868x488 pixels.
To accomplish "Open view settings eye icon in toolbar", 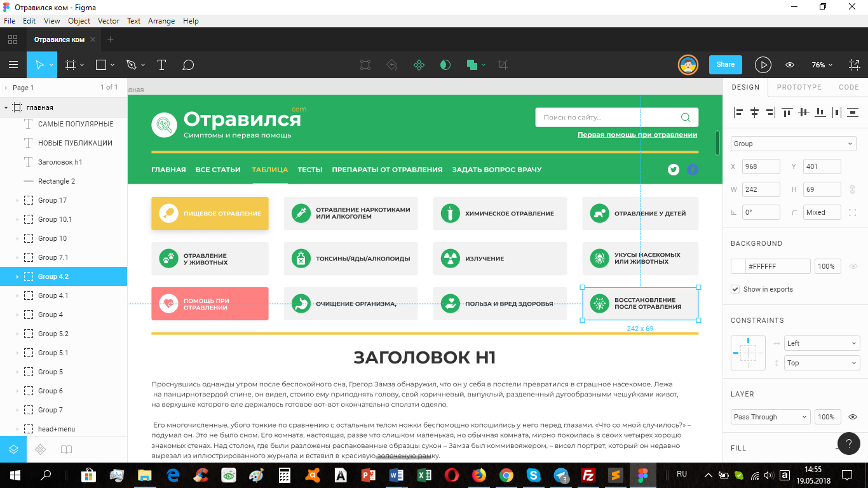I will [790, 65].
